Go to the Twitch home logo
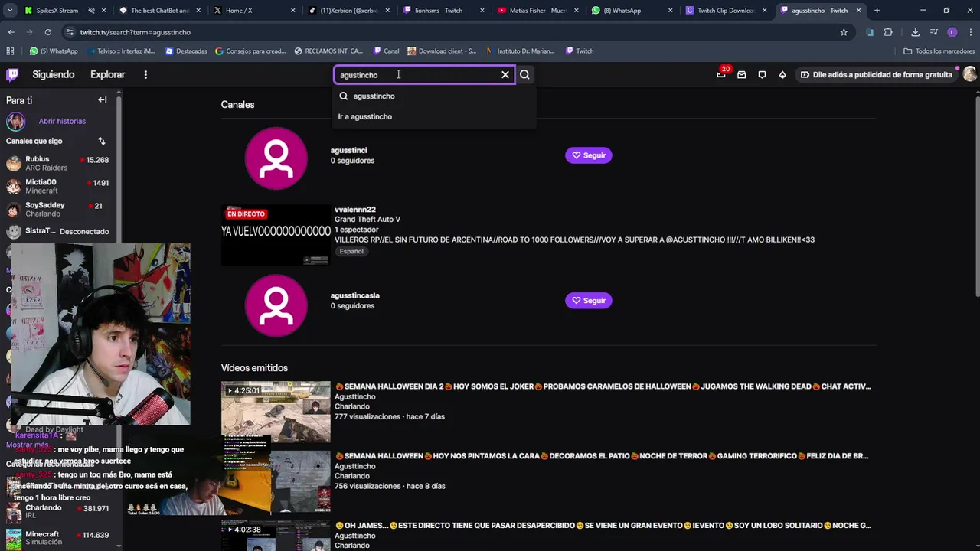980x551 pixels. (x=12, y=74)
